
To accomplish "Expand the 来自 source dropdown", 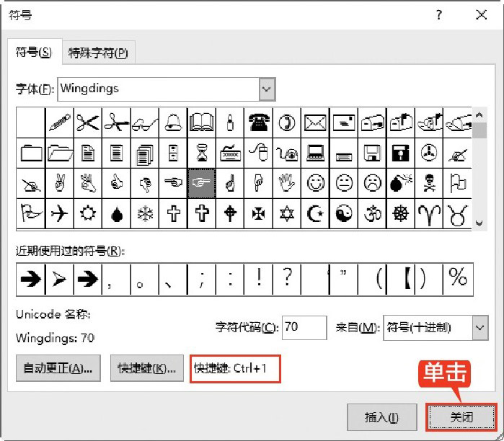I will tap(479, 328).
